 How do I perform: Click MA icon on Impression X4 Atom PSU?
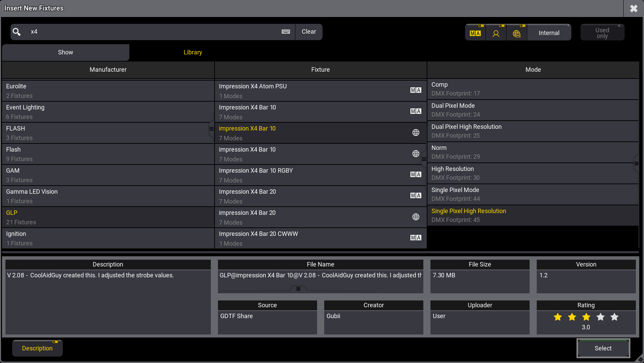click(416, 90)
